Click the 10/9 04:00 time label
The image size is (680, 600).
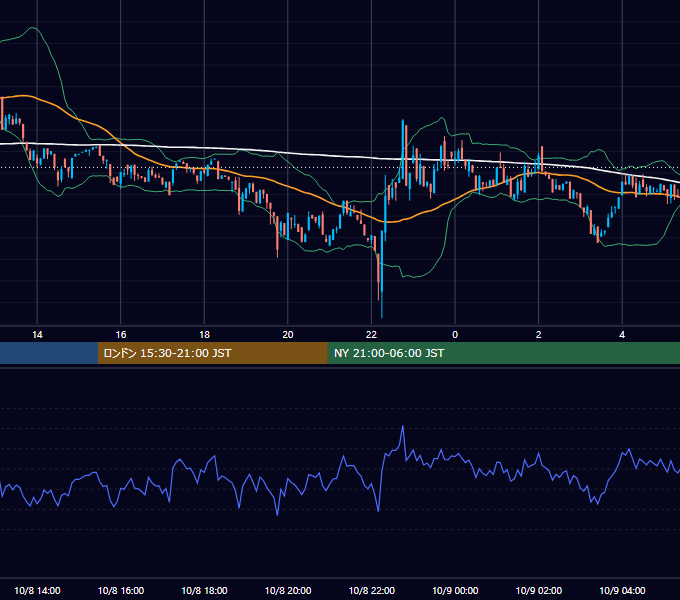pos(622,590)
